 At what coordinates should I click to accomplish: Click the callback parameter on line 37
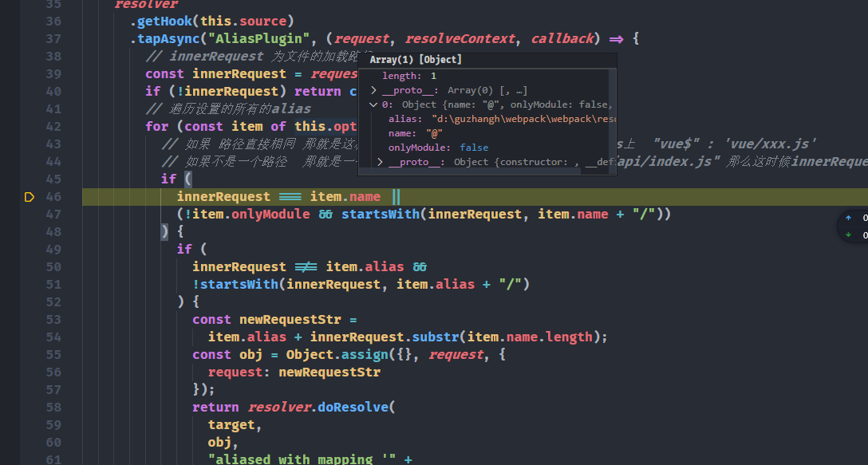(x=562, y=38)
